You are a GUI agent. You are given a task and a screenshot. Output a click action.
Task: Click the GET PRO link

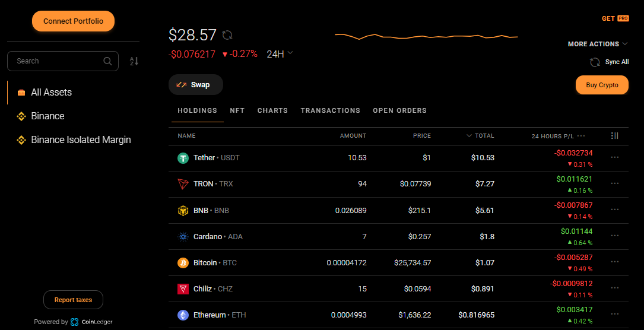click(x=616, y=18)
